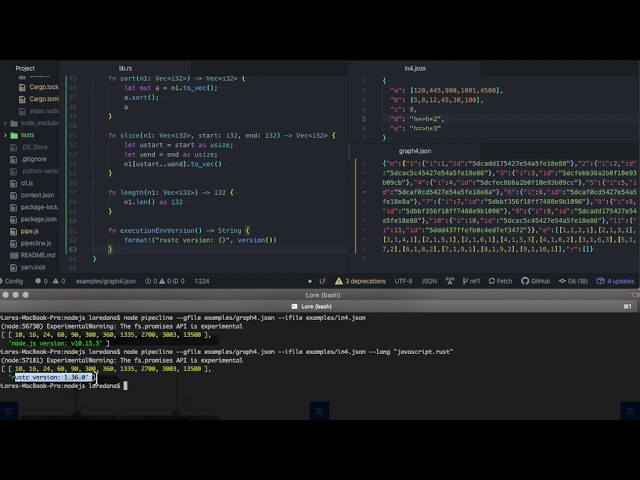This screenshot has width=640, height=480.
Task: Select the Lore (bash) terminal tab
Action: tap(316, 306)
